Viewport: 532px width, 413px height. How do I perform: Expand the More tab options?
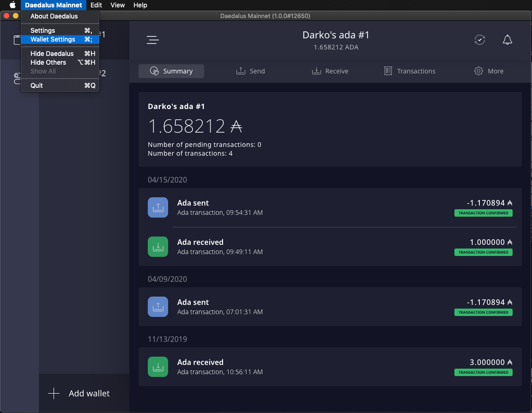click(x=489, y=71)
